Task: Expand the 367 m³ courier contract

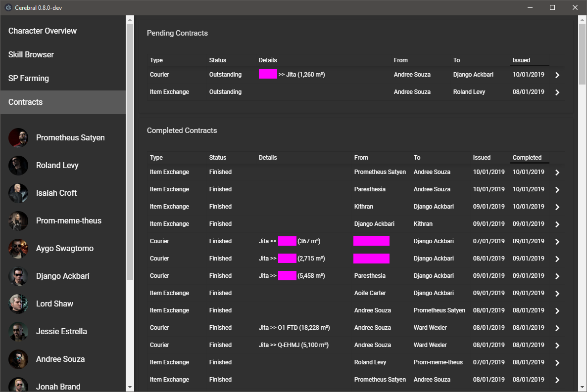Action: coord(557,242)
